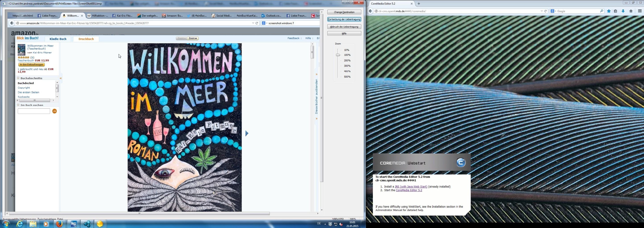This screenshot has height=228, width=644.
Task: Open the NG application in taskbar
Action: tap(73, 224)
